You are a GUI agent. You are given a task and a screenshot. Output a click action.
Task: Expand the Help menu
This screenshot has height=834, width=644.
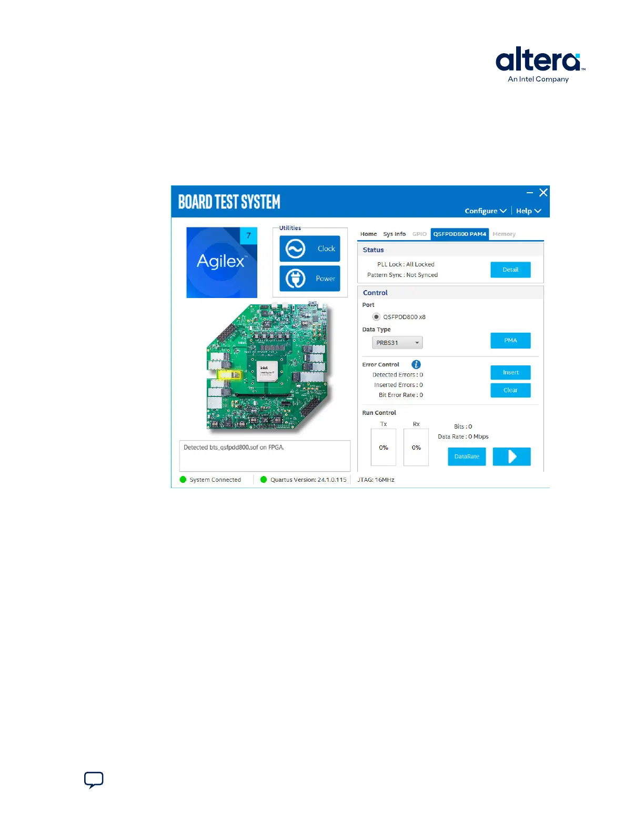click(528, 211)
